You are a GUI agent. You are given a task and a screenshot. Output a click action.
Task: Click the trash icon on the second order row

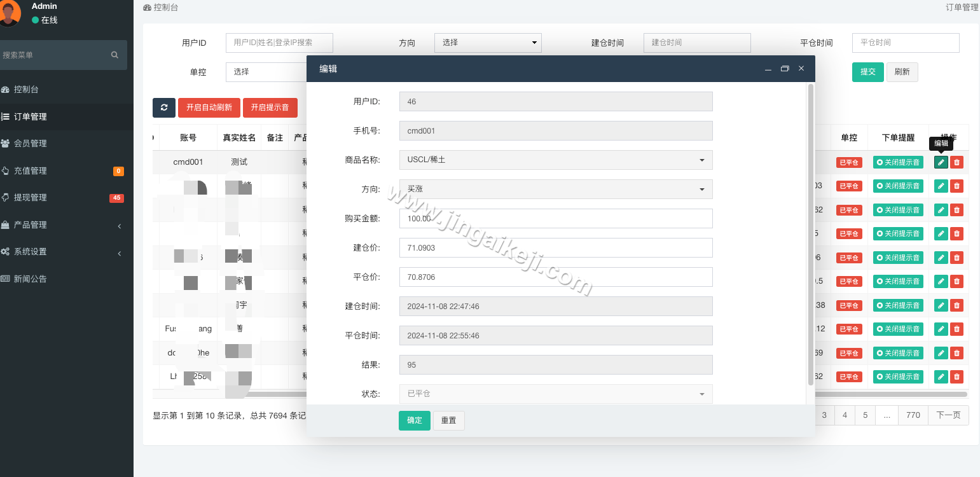[x=956, y=186]
